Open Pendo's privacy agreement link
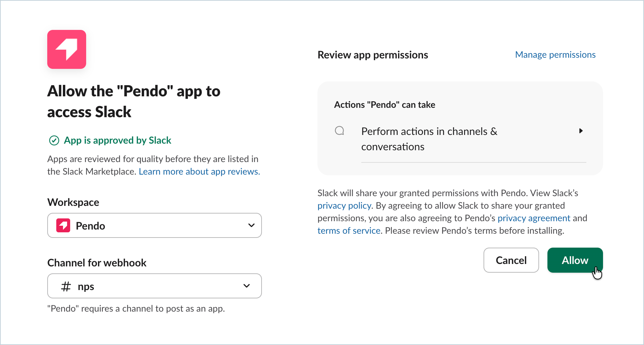This screenshot has width=644, height=345. pyautogui.click(x=534, y=218)
